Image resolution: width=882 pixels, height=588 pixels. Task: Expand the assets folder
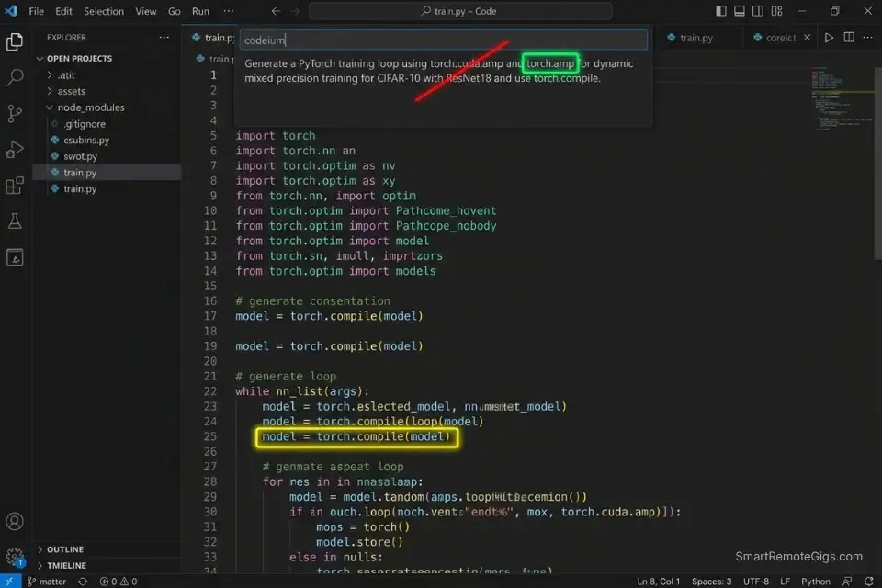pos(71,91)
